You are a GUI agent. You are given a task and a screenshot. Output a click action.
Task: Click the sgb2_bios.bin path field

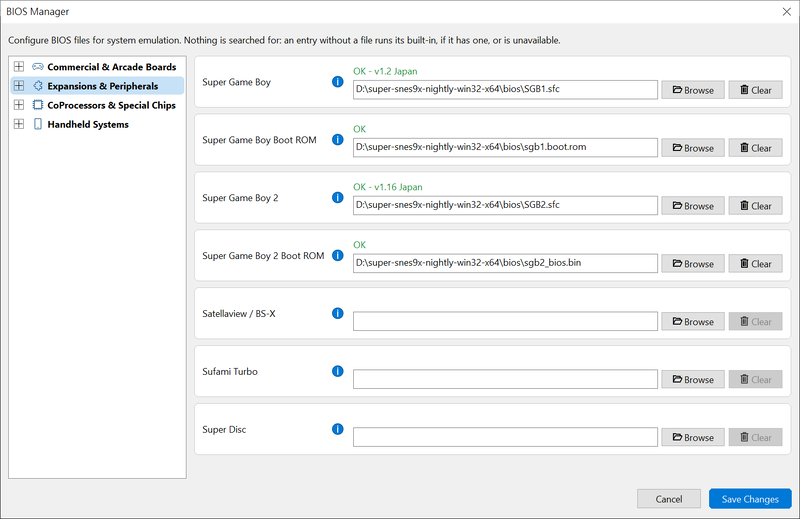[x=505, y=263]
